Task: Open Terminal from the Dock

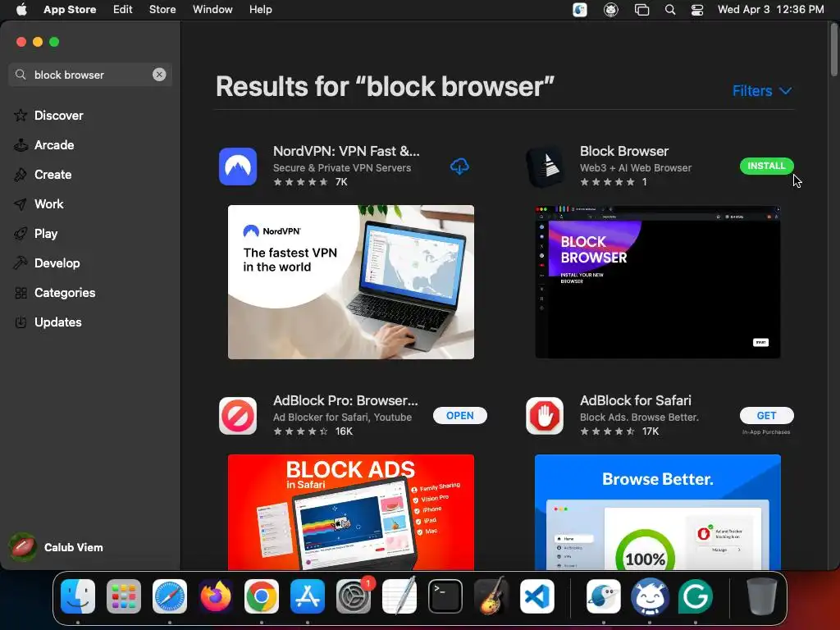Action: tap(445, 596)
